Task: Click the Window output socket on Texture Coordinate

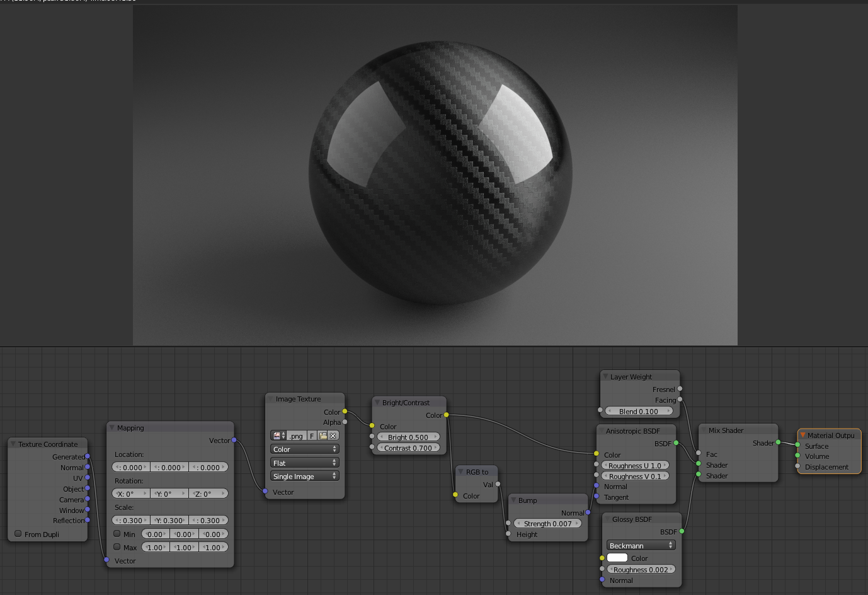Action: point(88,510)
